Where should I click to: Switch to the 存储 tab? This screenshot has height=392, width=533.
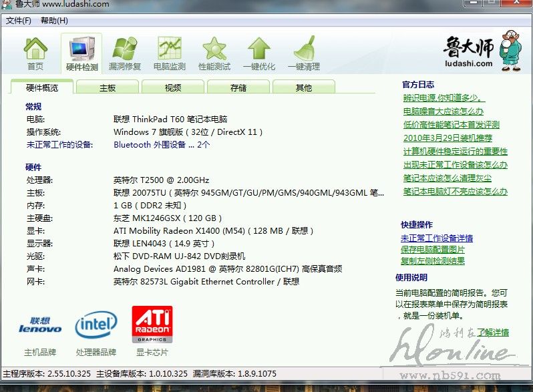(x=238, y=87)
